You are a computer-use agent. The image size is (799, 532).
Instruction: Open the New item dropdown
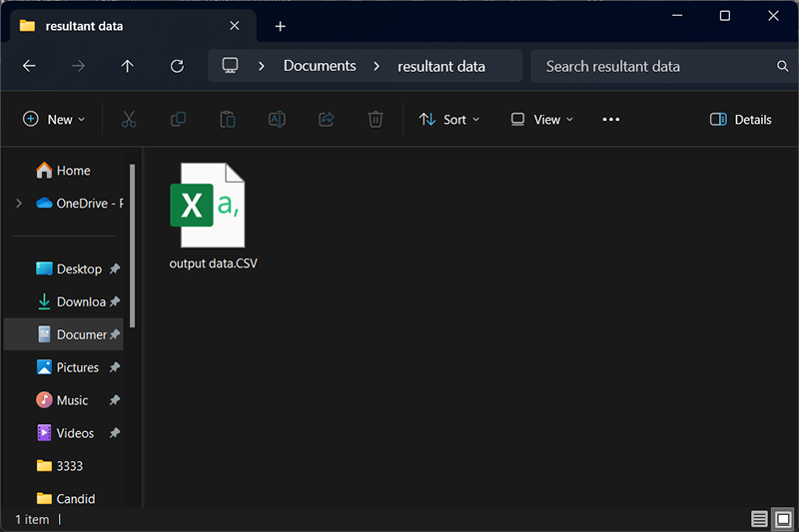[x=54, y=120]
